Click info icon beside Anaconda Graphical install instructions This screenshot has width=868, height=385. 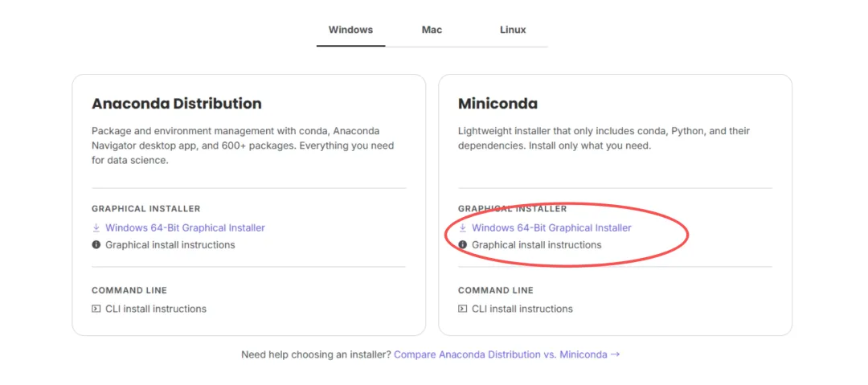(96, 245)
